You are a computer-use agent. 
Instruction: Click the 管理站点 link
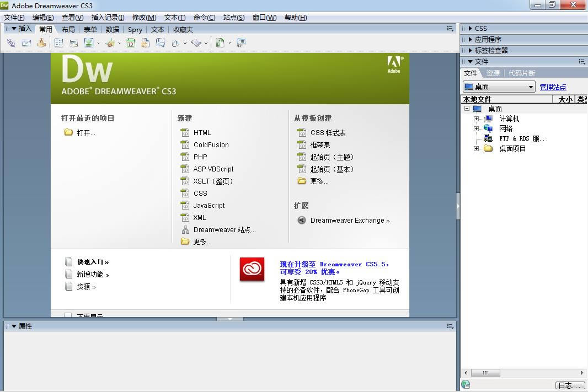(x=553, y=87)
